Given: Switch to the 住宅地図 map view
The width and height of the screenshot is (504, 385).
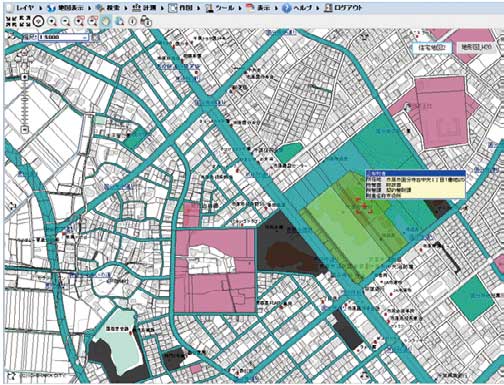Looking at the screenshot, I should (432, 48).
